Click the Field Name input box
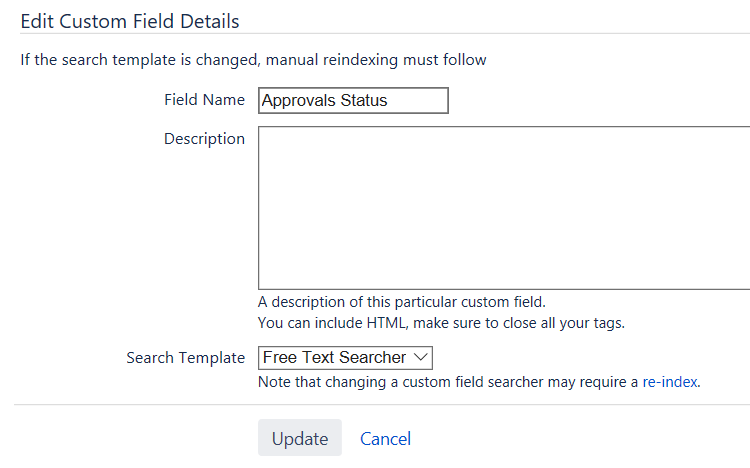 point(353,100)
